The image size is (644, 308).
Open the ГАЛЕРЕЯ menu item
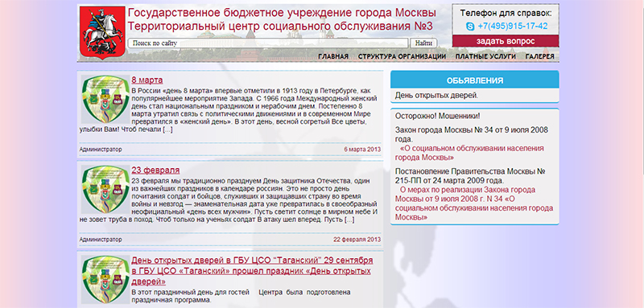point(539,56)
